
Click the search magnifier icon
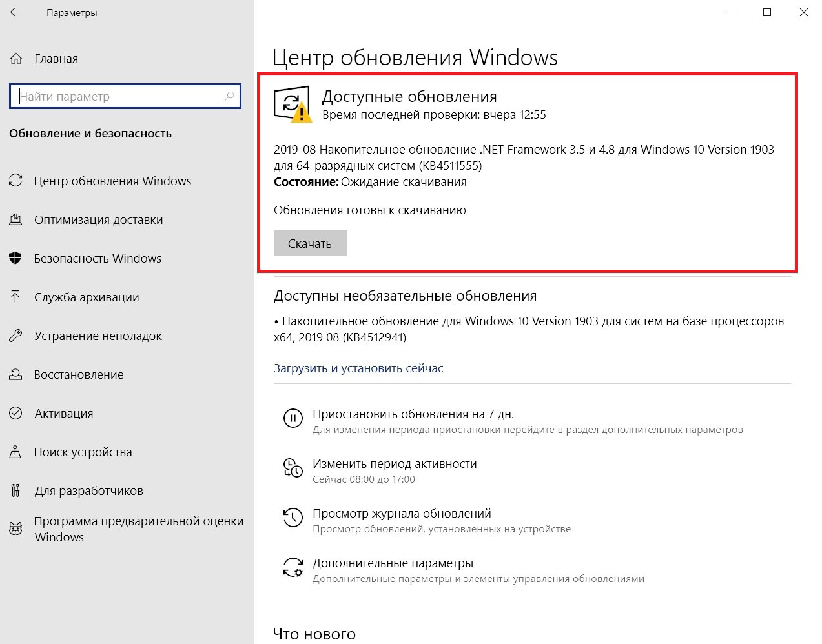[229, 97]
